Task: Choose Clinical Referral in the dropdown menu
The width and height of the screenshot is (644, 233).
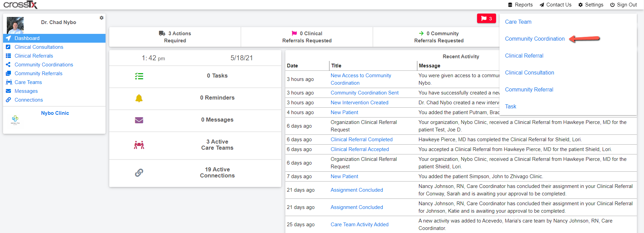Action: (x=524, y=56)
